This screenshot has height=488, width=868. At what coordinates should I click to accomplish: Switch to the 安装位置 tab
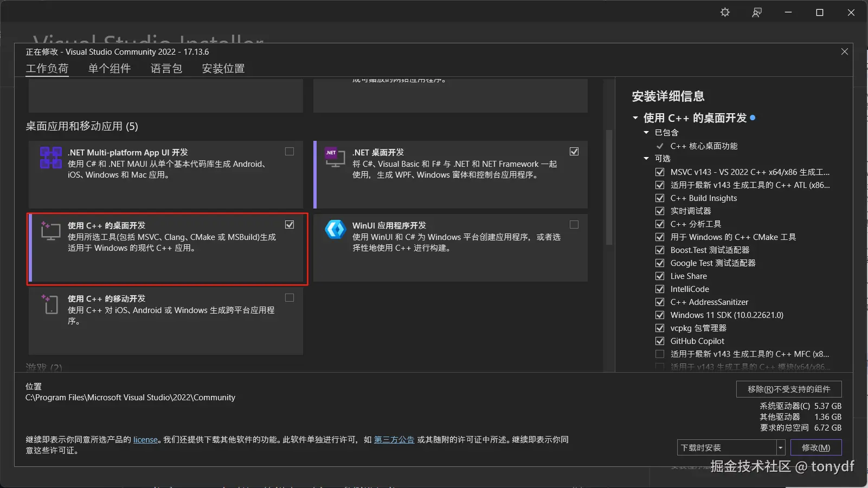(x=223, y=69)
